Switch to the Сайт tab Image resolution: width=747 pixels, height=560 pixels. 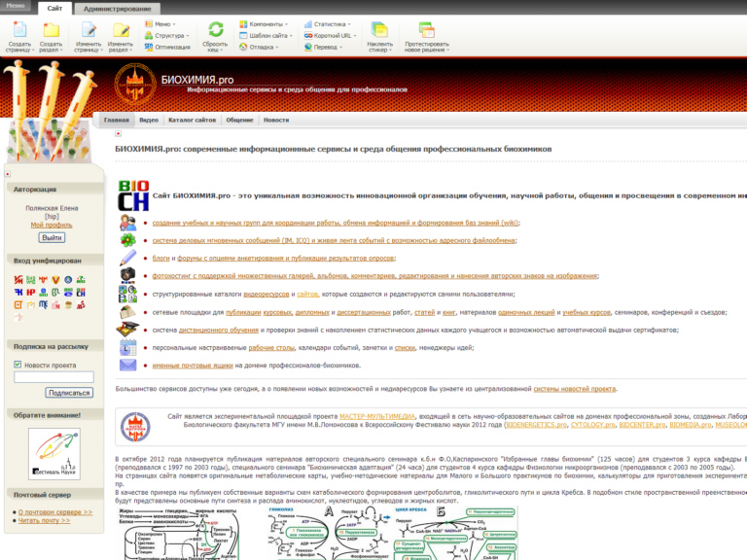tap(54, 8)
